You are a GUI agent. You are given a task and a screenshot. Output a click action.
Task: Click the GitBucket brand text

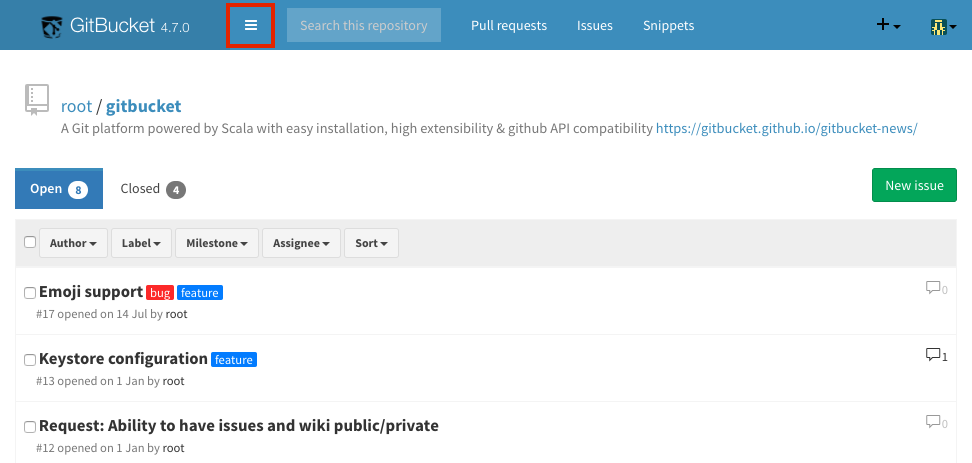[x=112, y=25]
